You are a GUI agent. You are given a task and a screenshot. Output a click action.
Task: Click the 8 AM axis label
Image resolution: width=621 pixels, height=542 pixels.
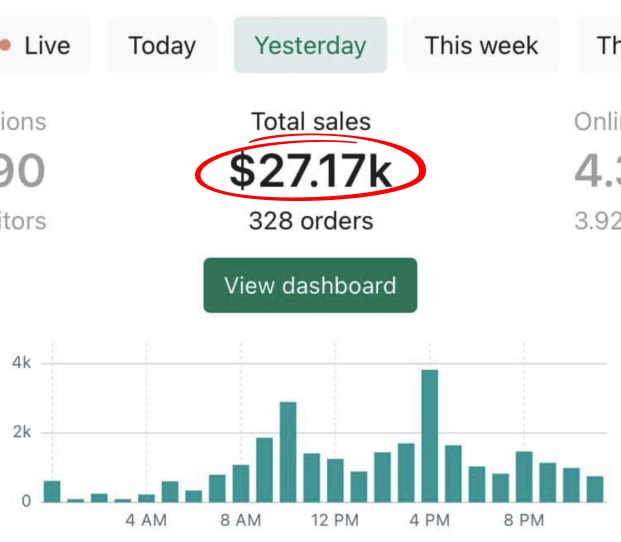point(240,521)
